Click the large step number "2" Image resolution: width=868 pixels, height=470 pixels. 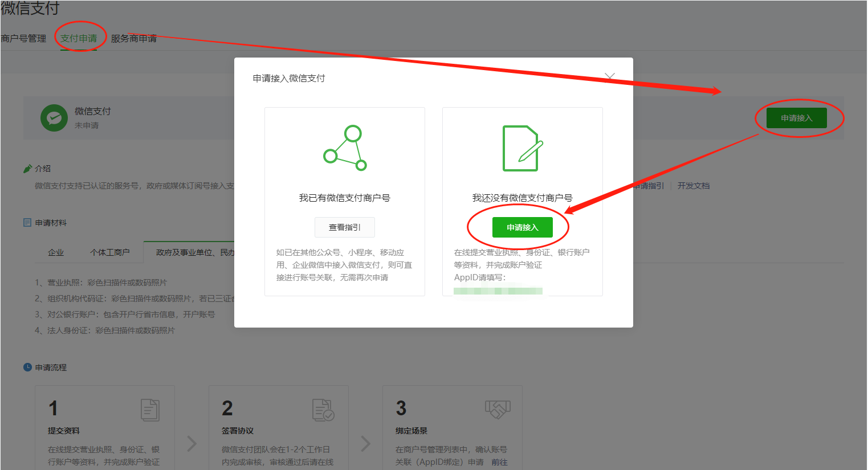[x=227, y=408]
